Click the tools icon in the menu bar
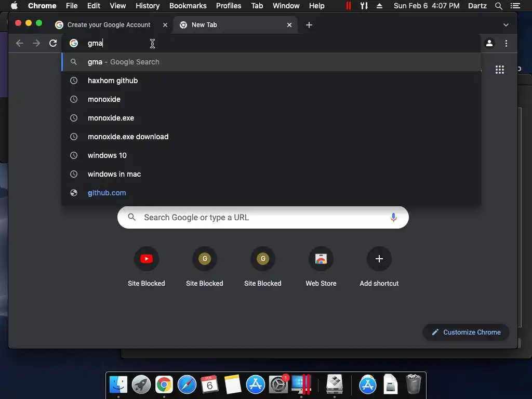This screenshot has height=399, width=532. 364,6
